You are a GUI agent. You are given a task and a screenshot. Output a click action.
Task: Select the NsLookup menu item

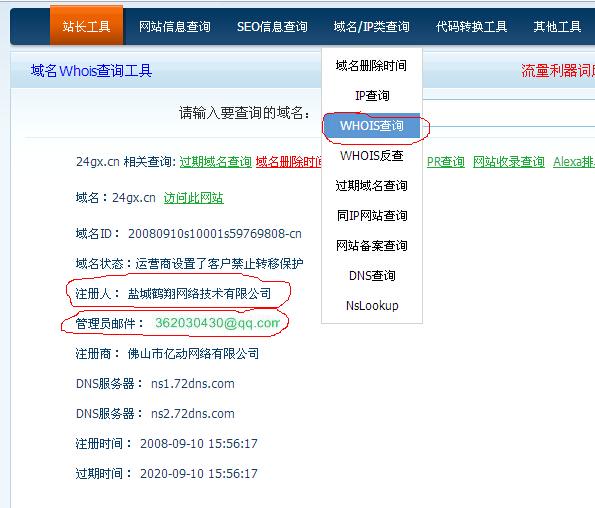tap(372, 305)
